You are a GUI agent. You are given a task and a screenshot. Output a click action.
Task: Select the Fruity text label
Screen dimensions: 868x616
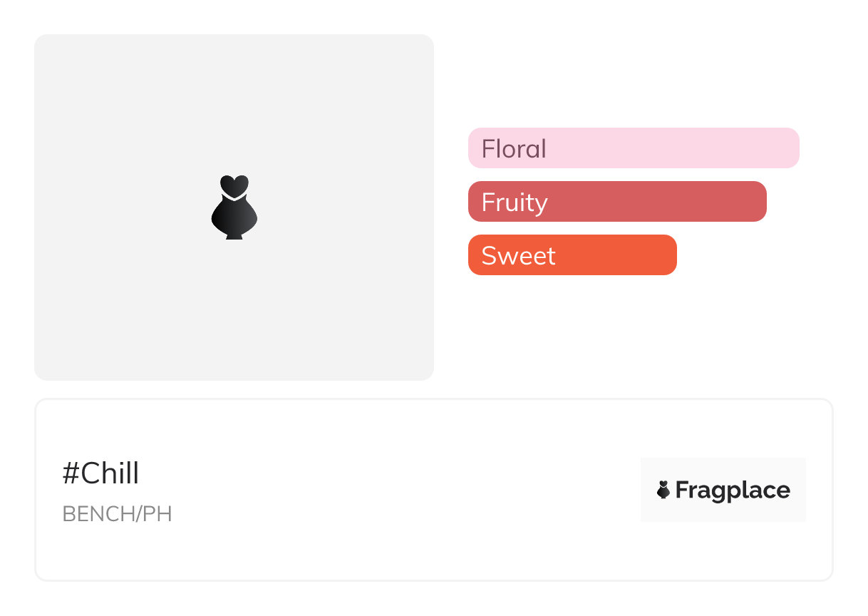pos(515,202)
